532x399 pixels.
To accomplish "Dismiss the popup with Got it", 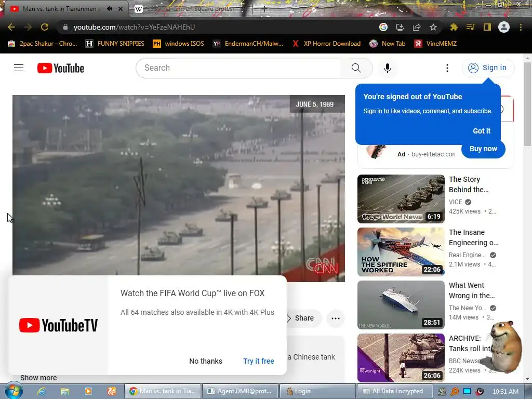I will (482, 131).
